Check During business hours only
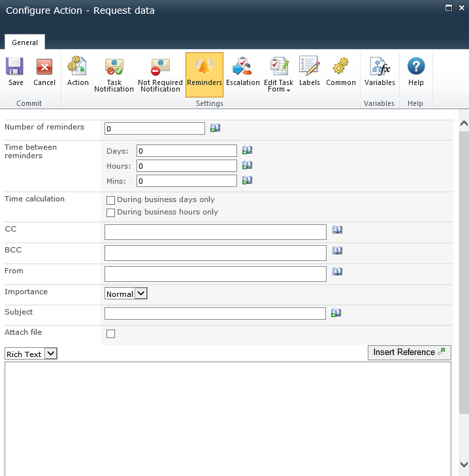Screen dimensions: 469x476 tap(111, 212)
